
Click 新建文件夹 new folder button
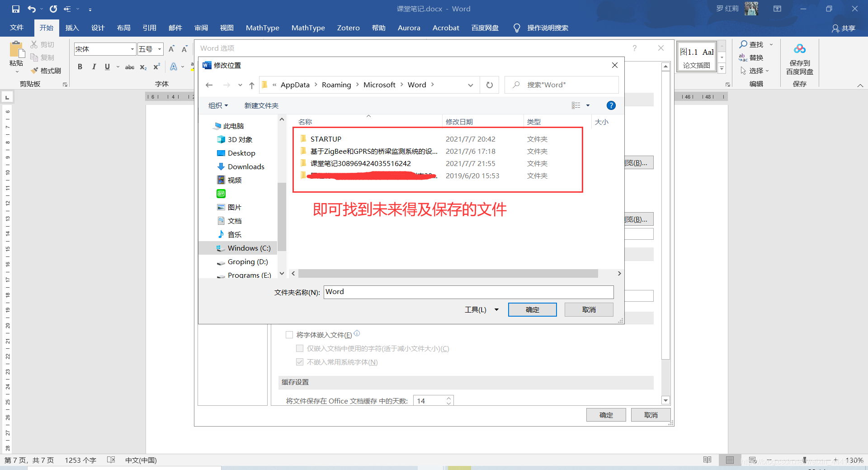[x=261, y=105]
